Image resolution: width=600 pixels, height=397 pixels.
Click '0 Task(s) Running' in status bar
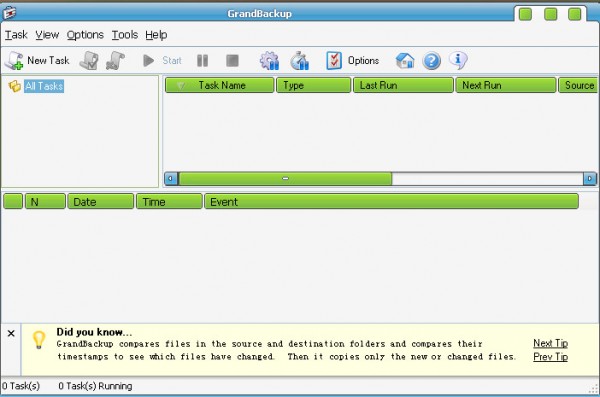95,386
